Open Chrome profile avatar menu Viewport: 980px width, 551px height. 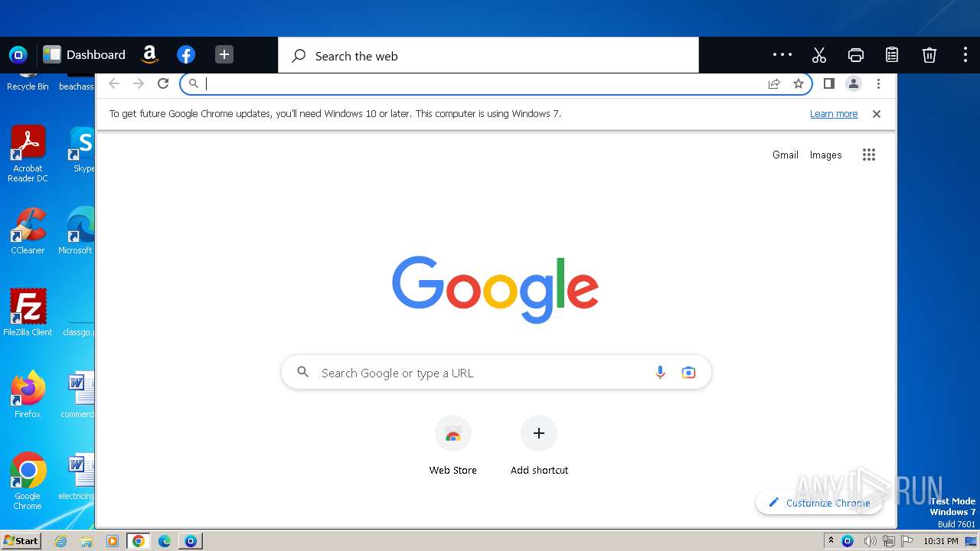pos(854,83)
